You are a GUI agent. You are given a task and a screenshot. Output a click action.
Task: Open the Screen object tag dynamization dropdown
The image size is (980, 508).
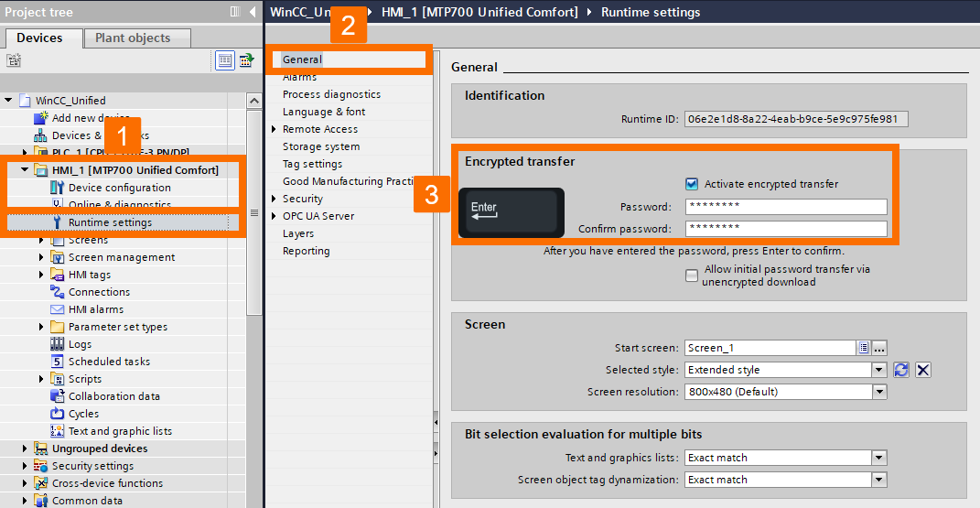pyautogui.click(x=879, y=480)
